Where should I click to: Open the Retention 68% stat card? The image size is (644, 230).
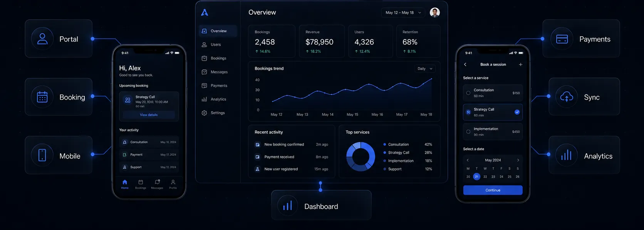[x=418, y=41]
